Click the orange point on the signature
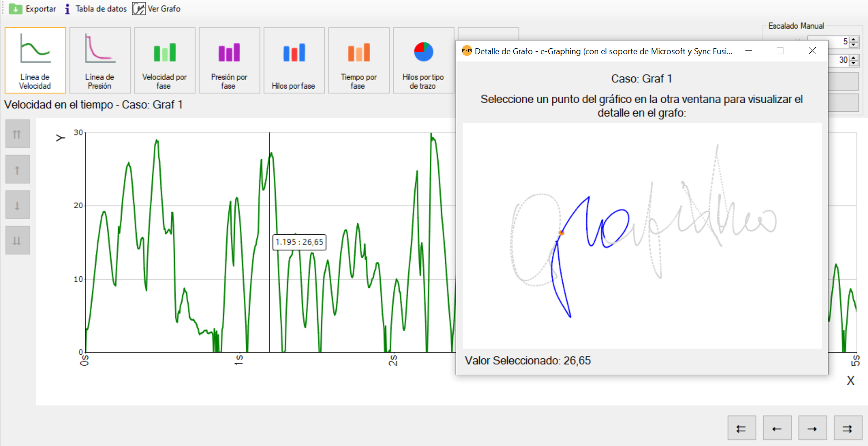 pyautogui.click(x=561, y=233)
